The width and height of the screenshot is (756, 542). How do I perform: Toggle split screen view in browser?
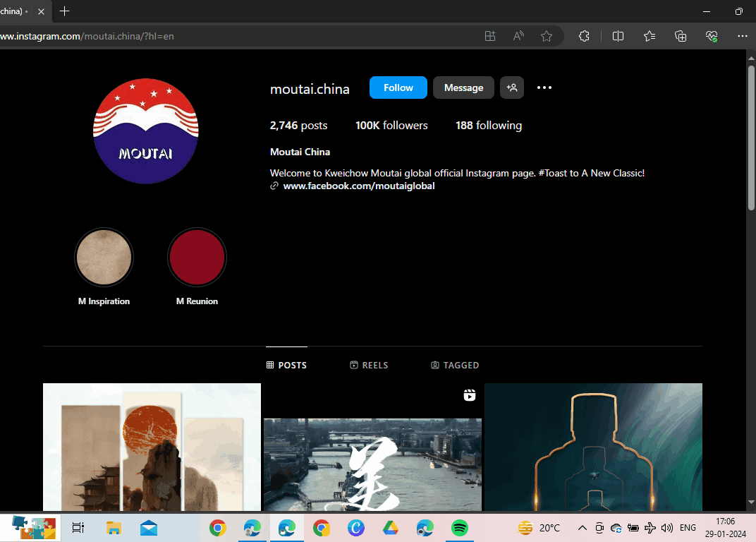[x=618, y=36]
